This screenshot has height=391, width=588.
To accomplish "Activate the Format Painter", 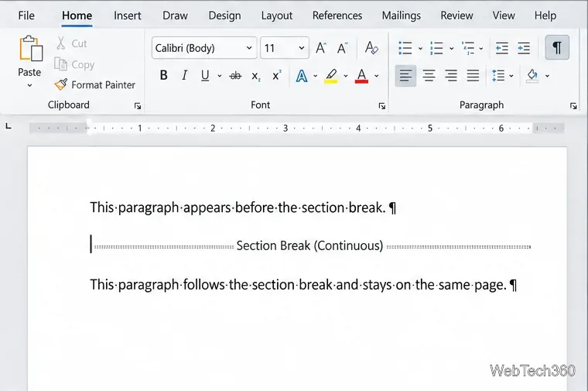I will [x=94, y=85].
